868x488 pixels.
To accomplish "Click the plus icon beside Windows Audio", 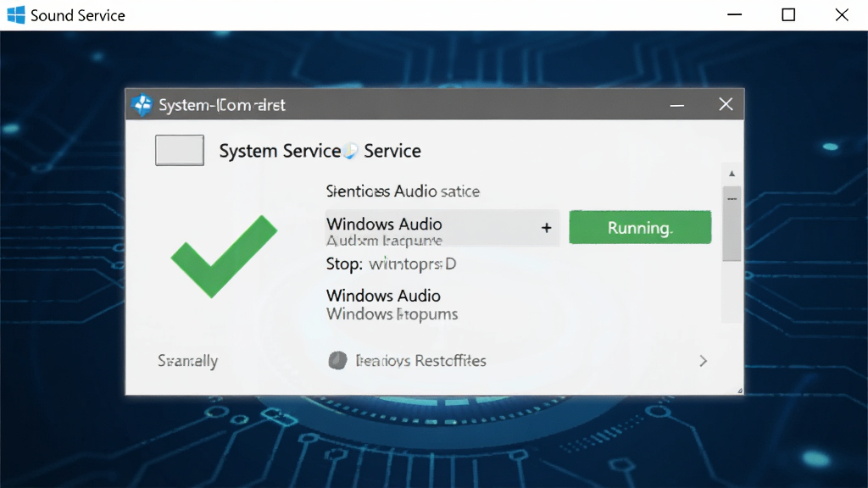I will (x=547, y=227).
